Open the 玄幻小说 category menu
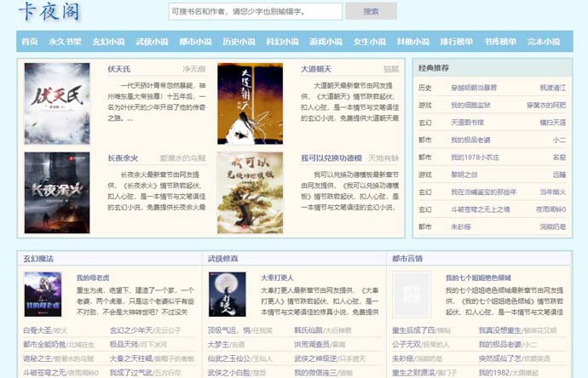Screen dimensions: 588x378 click(x=108, y=42)
